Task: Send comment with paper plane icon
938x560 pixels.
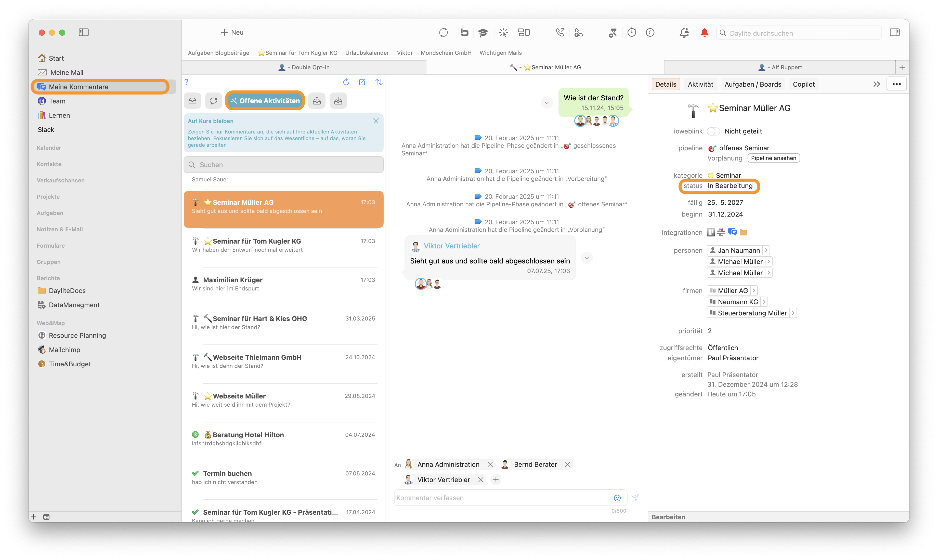Action: point(635,497)
